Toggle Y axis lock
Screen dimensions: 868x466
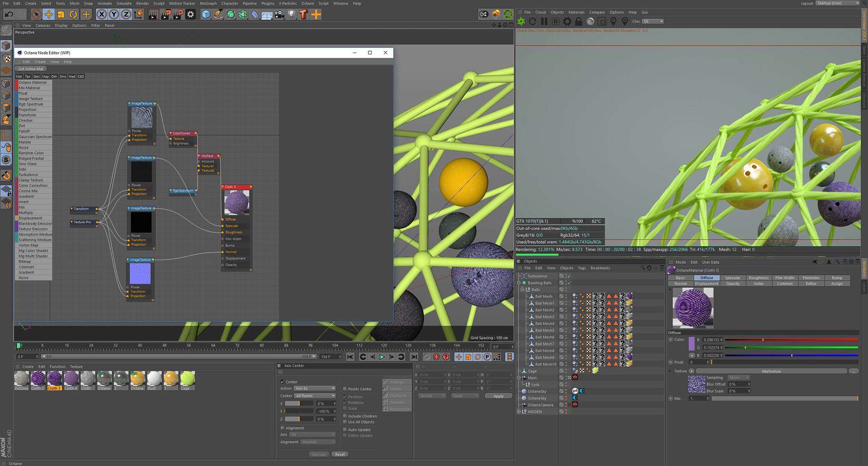point(114,14)
